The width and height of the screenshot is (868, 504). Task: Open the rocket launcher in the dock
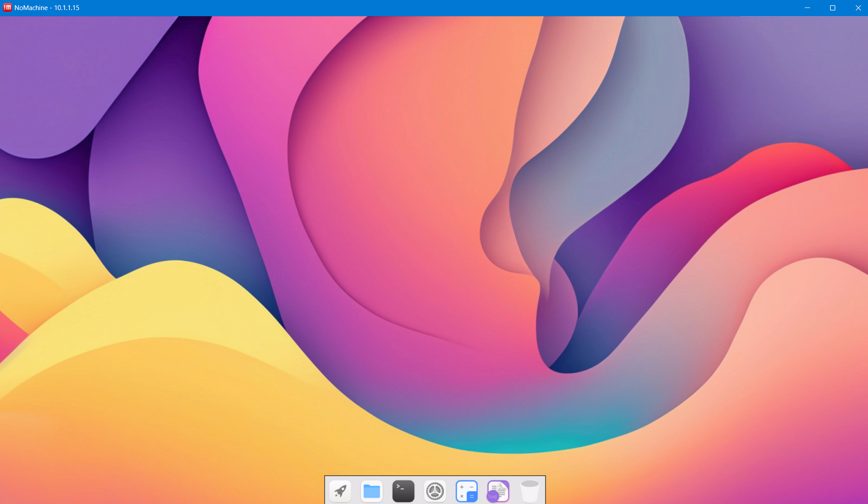[340, 491]
